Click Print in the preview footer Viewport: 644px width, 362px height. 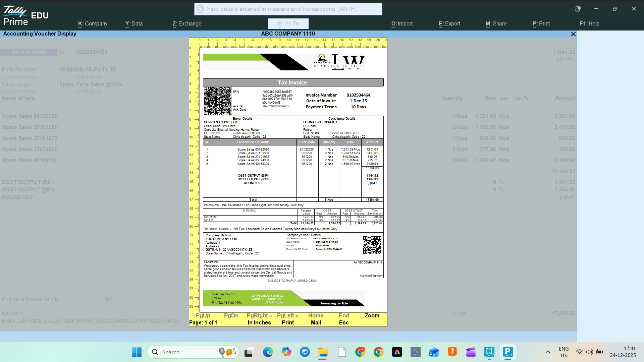coord(287,322)
